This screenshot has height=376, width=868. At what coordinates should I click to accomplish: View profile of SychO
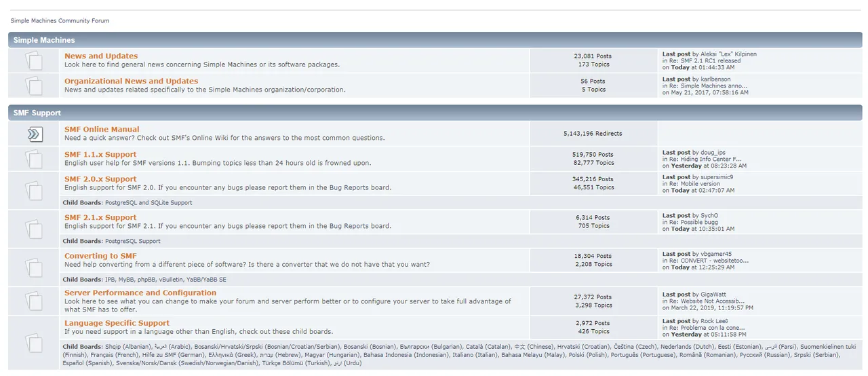[x=709, y=216]
